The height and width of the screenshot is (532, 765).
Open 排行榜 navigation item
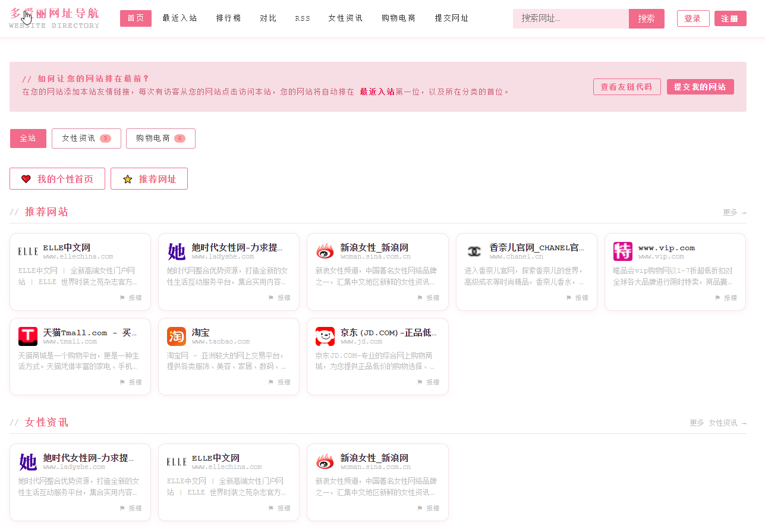pyautogui.click(x=229, y=18)
